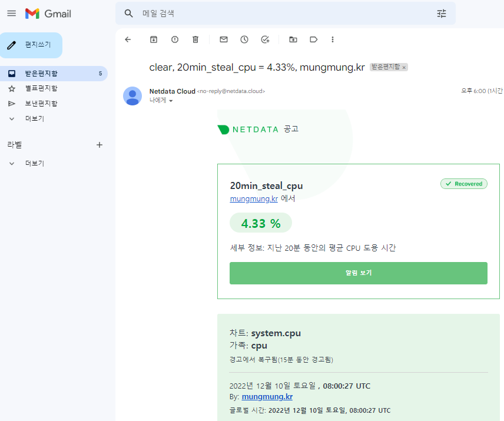Click the 오후 6:00 timestamp
The width and height of the screenshot is (504, 421).
click(x=482, y=91)
